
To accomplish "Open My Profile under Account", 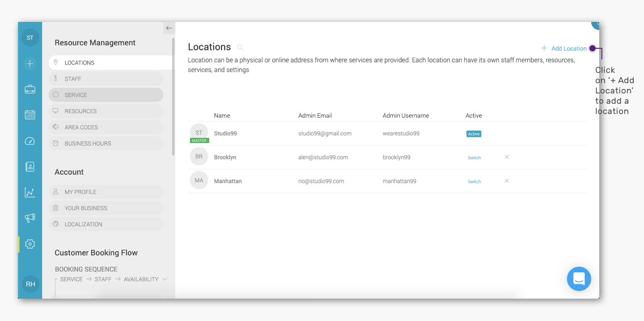I will pyautogui.click(x=106, y=192).
